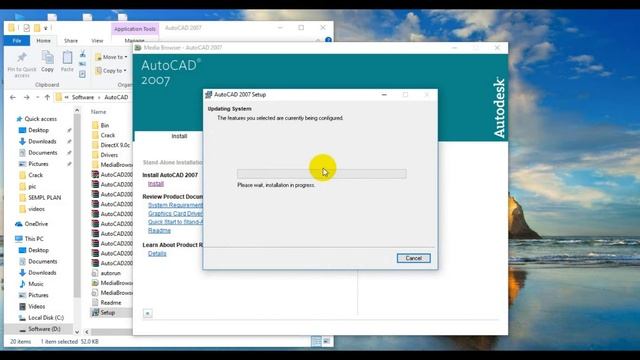Click Software in the address bar path

coord(83,98)
